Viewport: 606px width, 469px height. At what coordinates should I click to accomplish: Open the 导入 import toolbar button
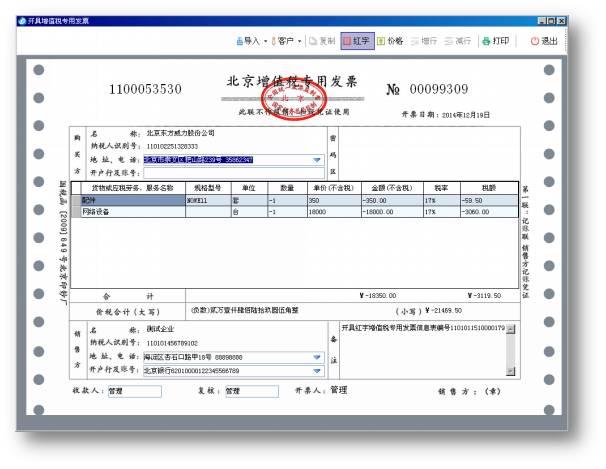click(x=248, y=41)
